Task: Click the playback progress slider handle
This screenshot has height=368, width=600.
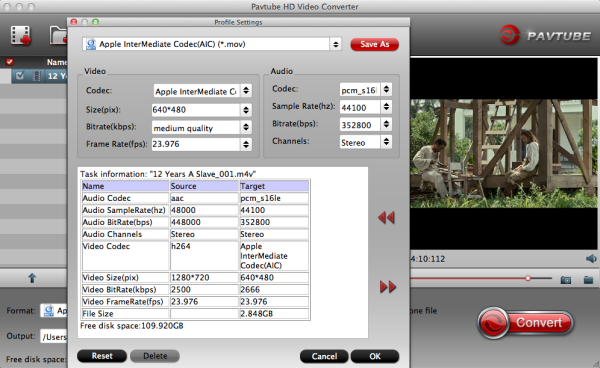Action: tap(528, 278)
